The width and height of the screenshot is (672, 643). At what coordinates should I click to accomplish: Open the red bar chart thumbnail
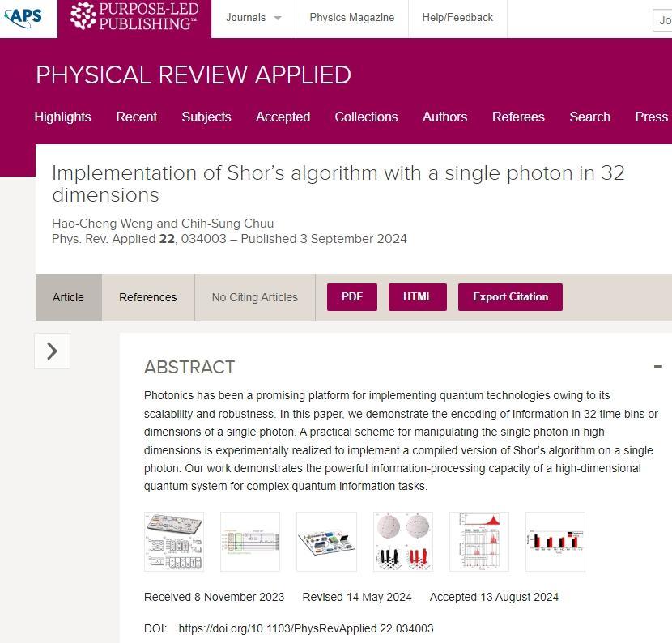(555, 542)
